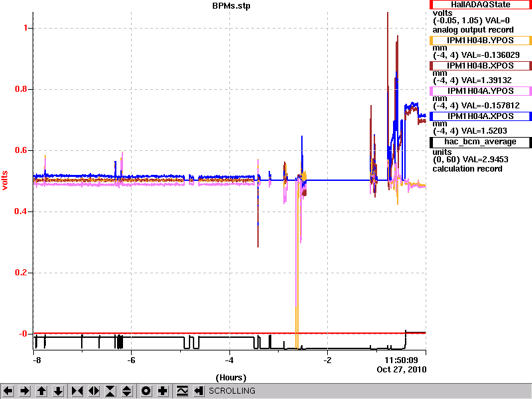This screenshot has width=532, height=399.
Task: Click the vertical diamond zoom icon
Action: 127,391
